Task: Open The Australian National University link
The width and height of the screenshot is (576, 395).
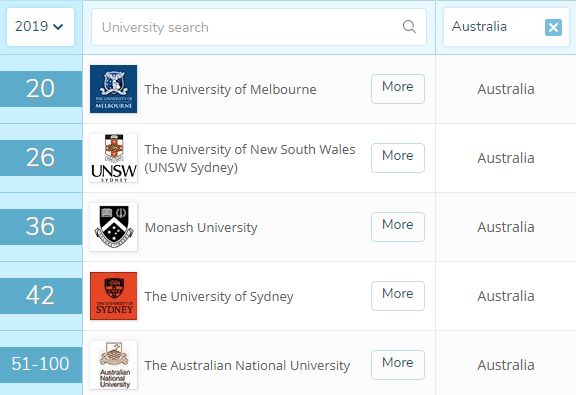Action: point(247,366)
